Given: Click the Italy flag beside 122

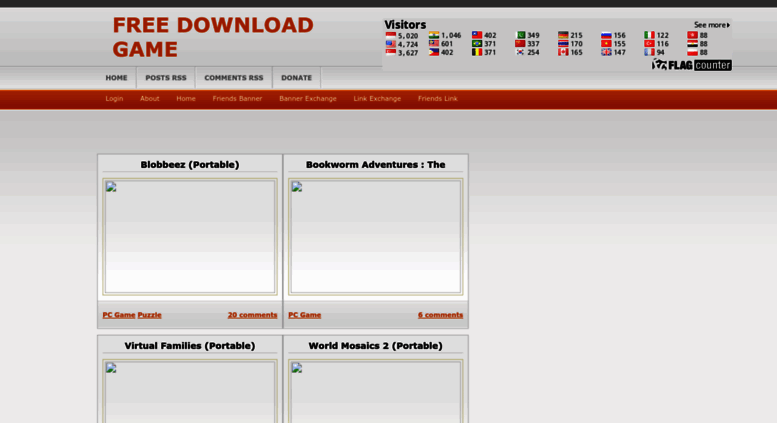Looking at the screenshot, I should point(649,35).
